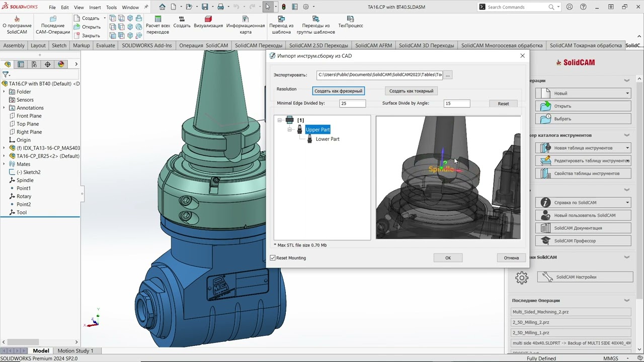Click the browse "..." button beside the path
Image resolution: width=644 pixels, height=362 pixels.
448,75
